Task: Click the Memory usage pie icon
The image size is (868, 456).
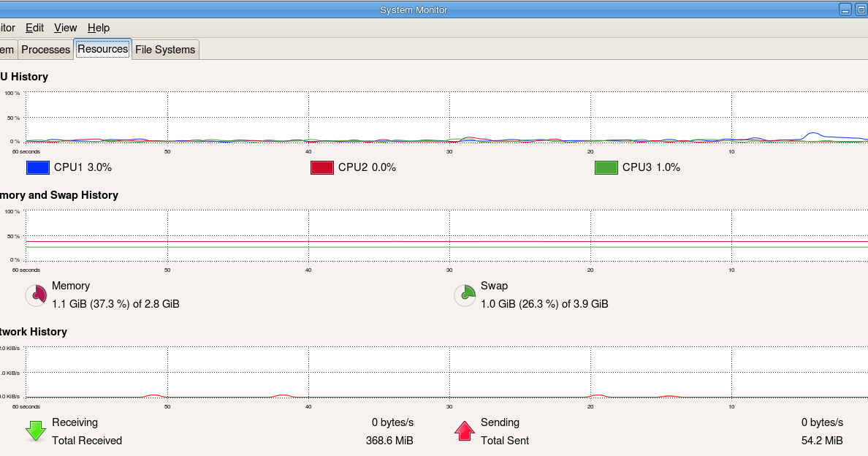Action: pyautogui.click(x=35, y=295)
